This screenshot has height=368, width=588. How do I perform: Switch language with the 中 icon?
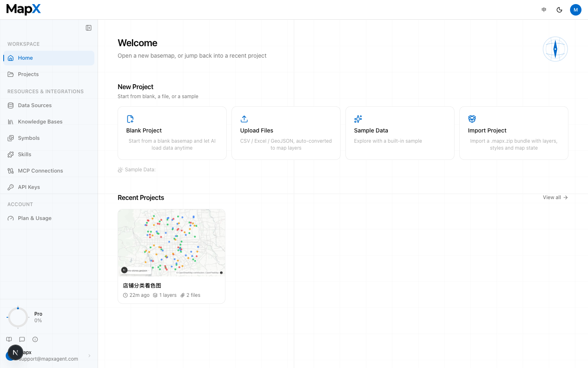[x=544, y=10]
